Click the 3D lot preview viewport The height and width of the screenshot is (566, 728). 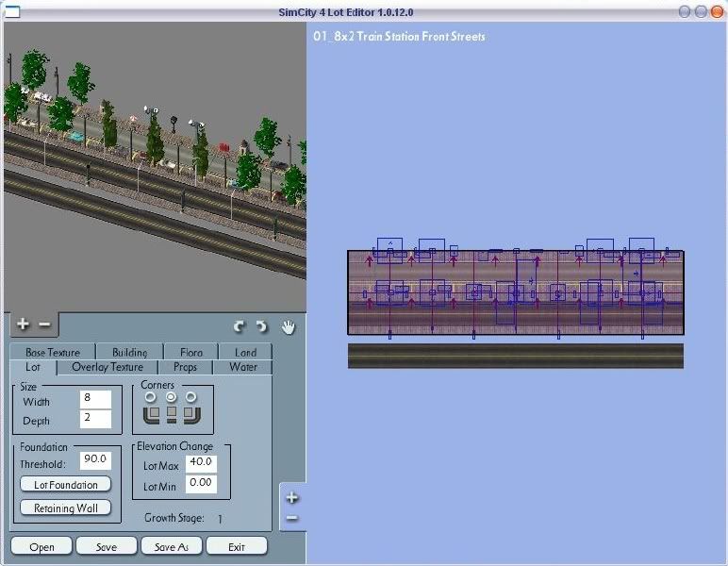click(x=155, y=167)
